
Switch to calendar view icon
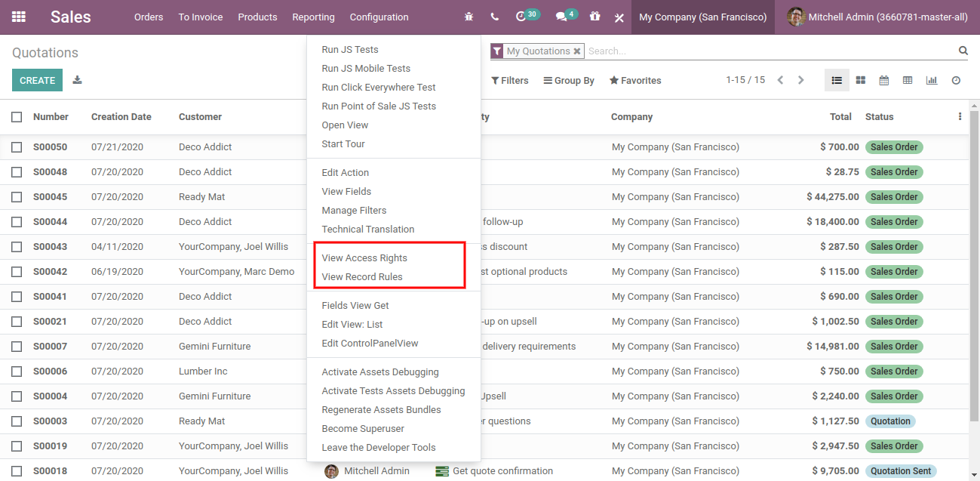coord(884,80)
